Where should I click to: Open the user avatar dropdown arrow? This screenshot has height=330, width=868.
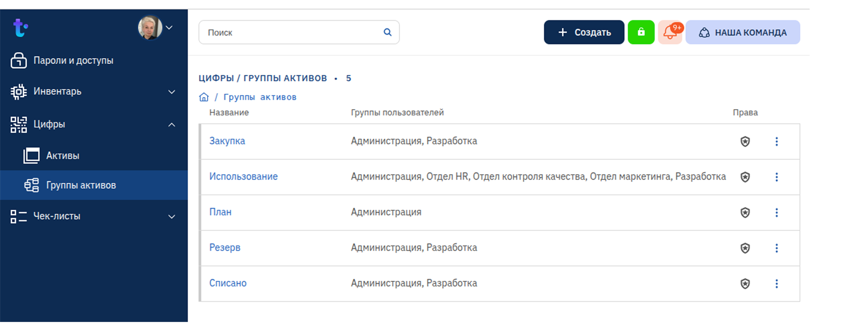[170, 27]
